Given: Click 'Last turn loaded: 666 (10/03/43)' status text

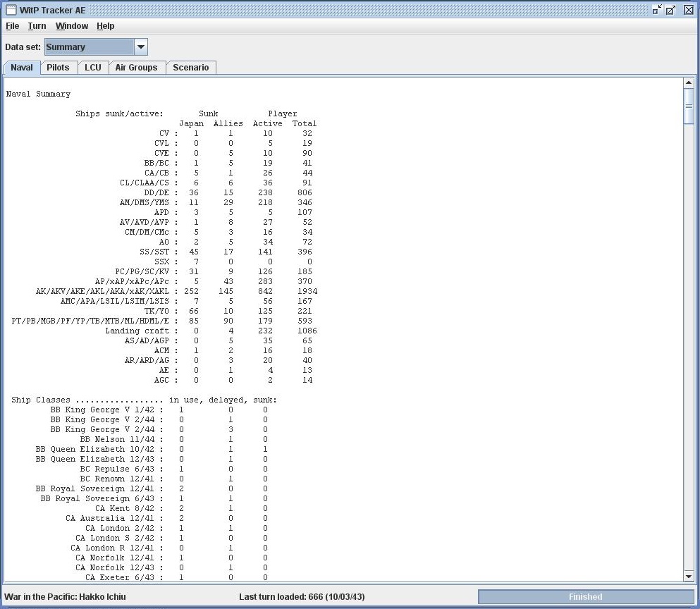Looking at the screenshot, I should click(x=302, y=597).
